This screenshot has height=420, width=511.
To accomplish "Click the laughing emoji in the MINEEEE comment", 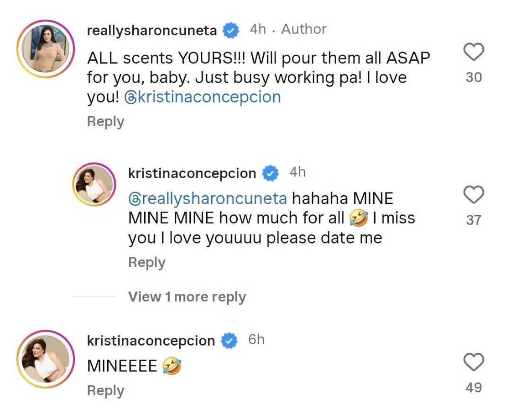I will (x=172, y=366).
